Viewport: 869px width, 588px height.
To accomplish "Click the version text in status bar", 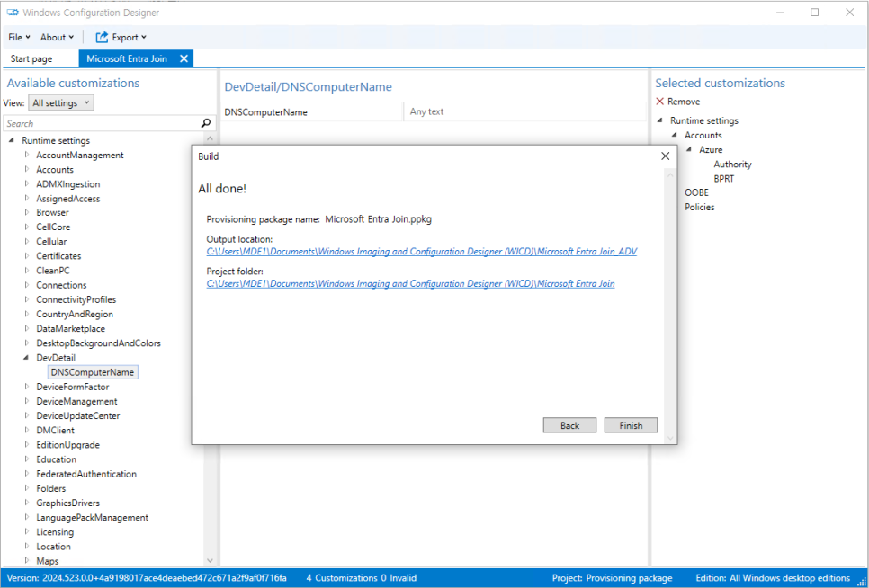I will click(x=147, y=578).
